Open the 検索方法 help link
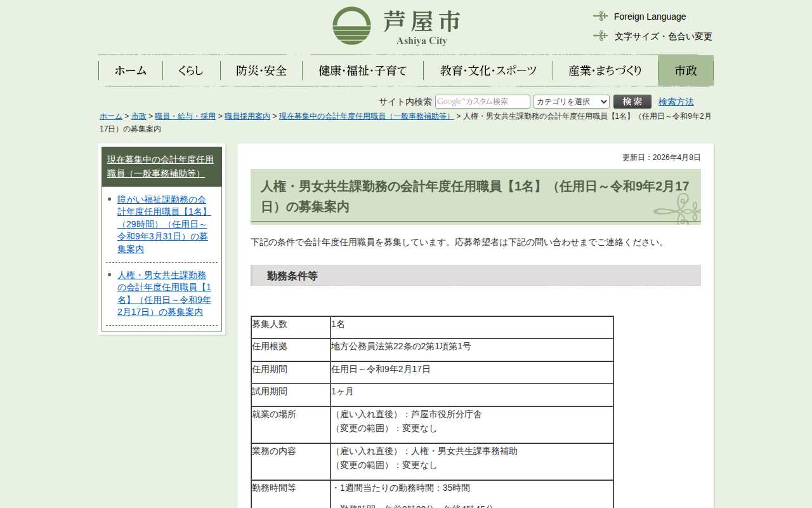 coord(676,102)
